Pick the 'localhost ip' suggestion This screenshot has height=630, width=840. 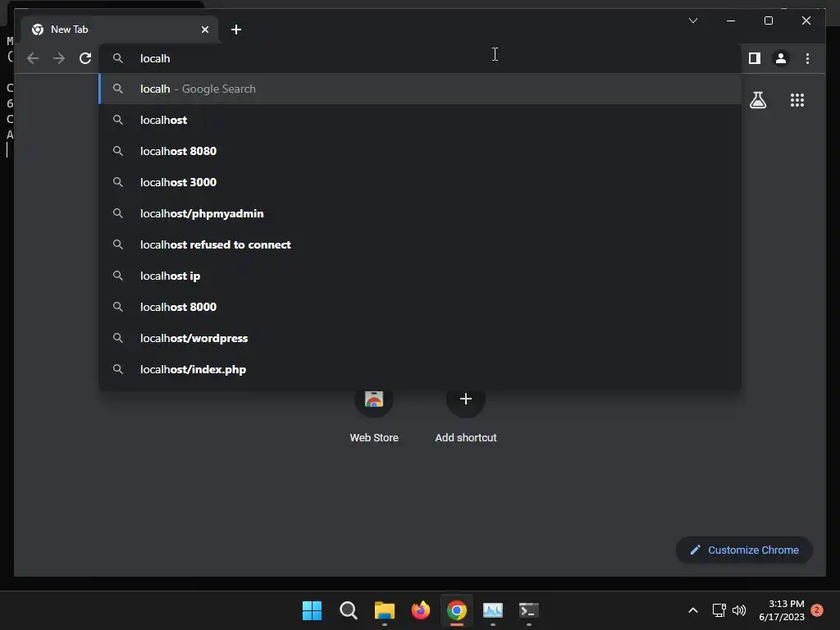(x=420, y=276)
